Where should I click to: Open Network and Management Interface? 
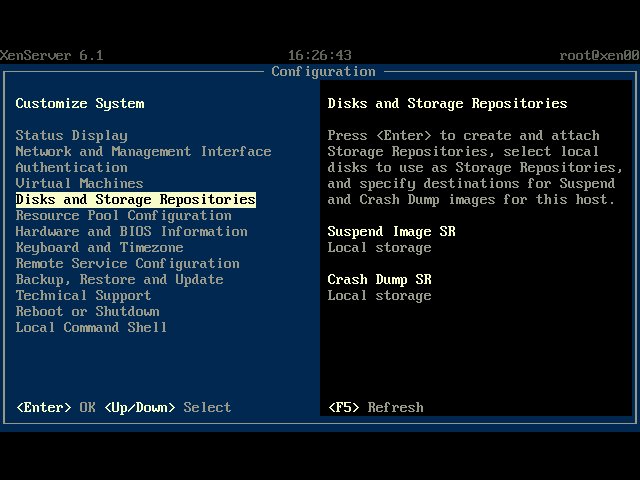point(143,151)
